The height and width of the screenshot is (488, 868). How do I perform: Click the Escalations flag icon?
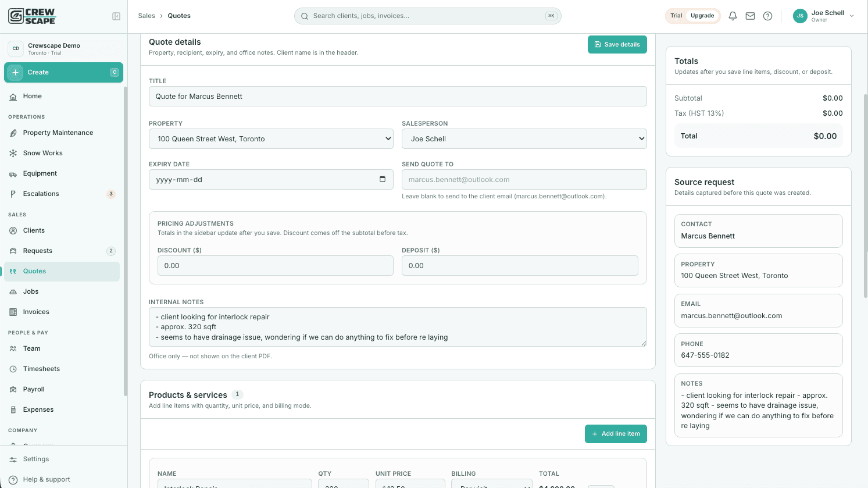tap(13, 194)
